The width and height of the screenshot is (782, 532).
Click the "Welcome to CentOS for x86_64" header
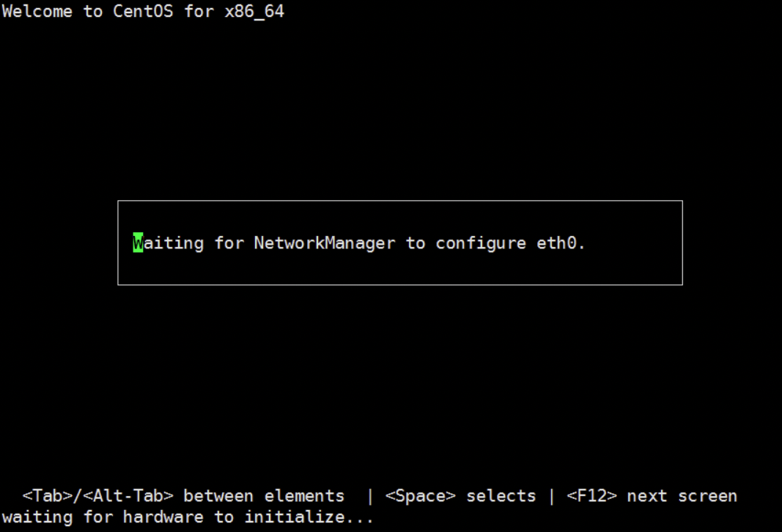point(143,12)
